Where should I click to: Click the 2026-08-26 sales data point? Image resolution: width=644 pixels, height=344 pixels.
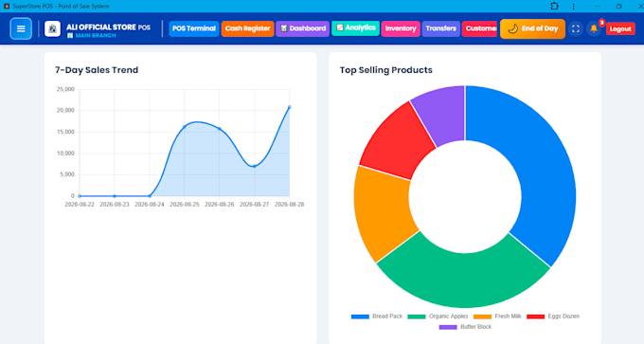pos(220,129)
